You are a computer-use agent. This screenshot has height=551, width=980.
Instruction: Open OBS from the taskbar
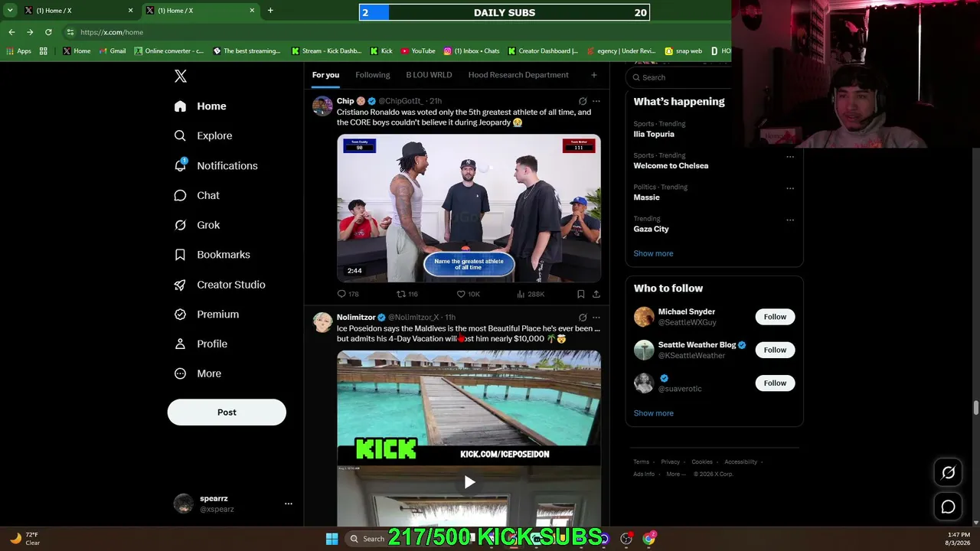tap(626, 539)
